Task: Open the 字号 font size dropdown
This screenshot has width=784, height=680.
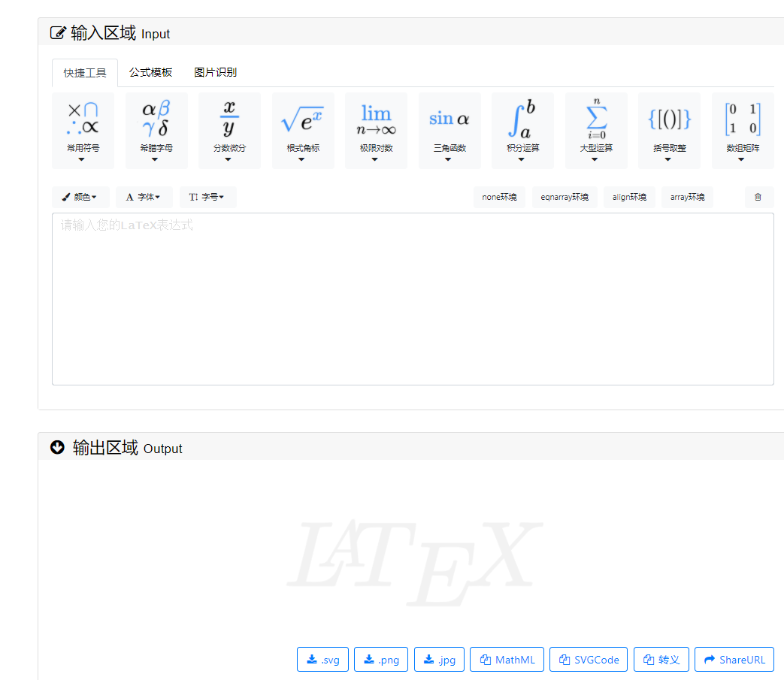Action: point(207,197)
